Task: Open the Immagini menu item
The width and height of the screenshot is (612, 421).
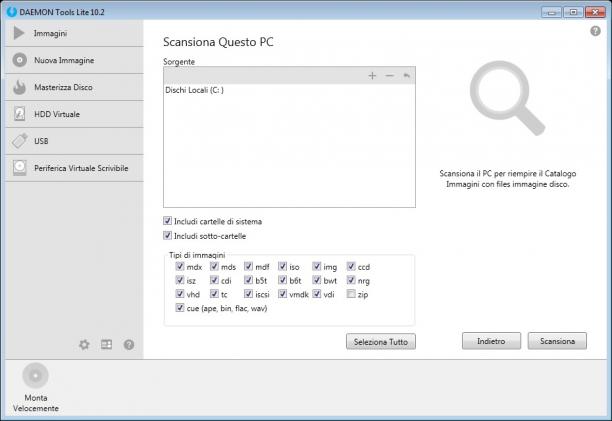Action: coord(74,34)
